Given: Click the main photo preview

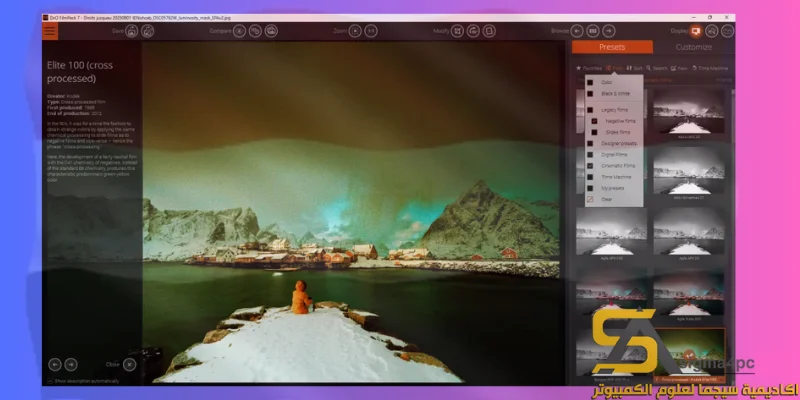Looking at the screenshot, I should click(x=352, y=212).
